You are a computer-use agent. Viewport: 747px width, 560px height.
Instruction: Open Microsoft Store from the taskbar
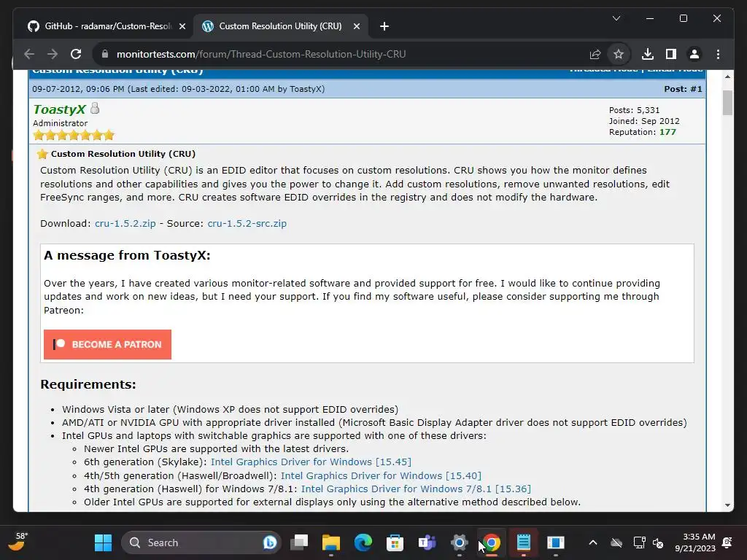[395, 542]
